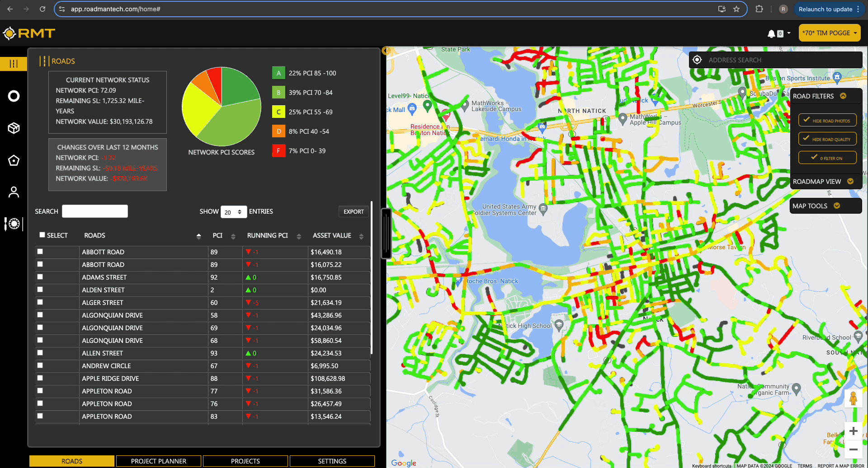Click Relaunch to update button

tap(825, 9)
